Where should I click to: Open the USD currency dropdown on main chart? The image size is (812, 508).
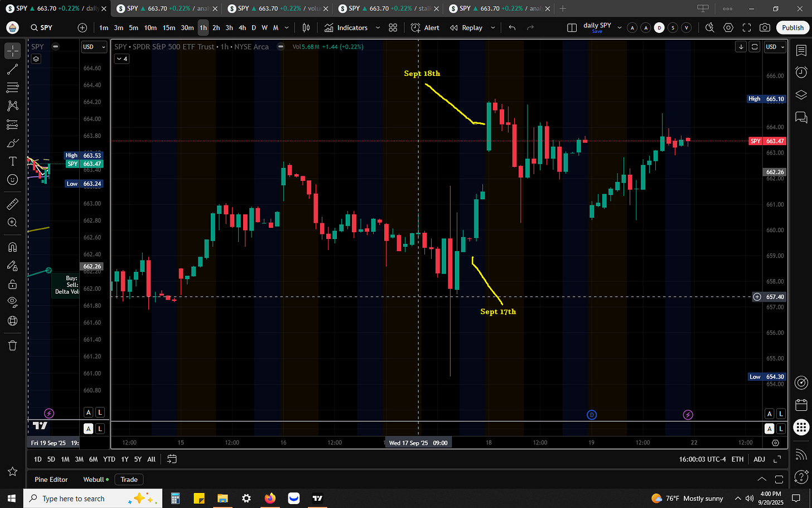775,47
